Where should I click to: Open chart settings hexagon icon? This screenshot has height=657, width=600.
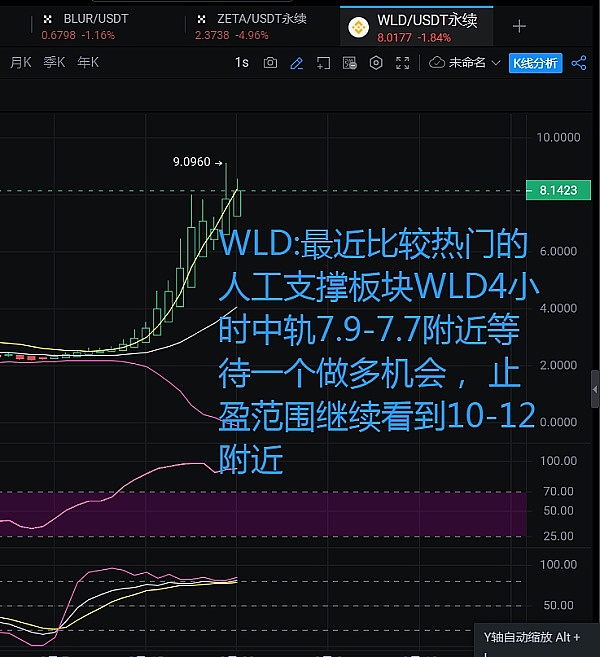(x=376, y=63)
